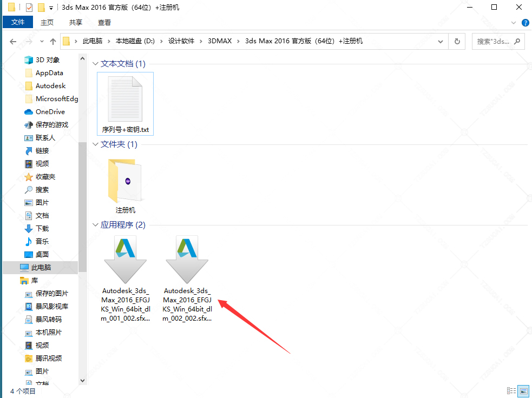Open the 主页 ribbon tab

47,22
